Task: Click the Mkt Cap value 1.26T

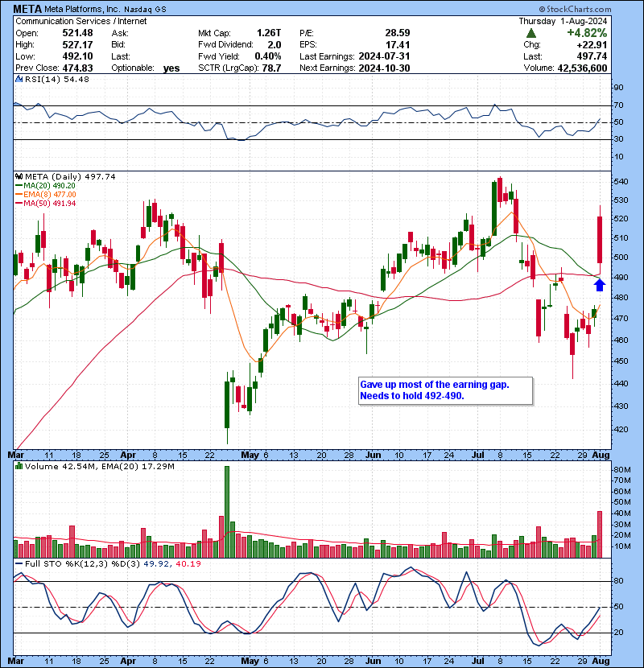Action: [269, 33]
